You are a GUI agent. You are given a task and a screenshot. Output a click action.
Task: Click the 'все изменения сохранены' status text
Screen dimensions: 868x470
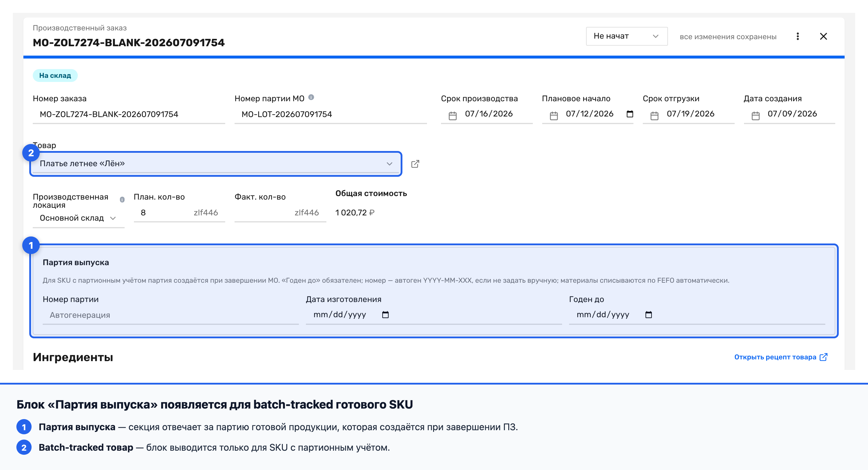(x=728, y=37)
